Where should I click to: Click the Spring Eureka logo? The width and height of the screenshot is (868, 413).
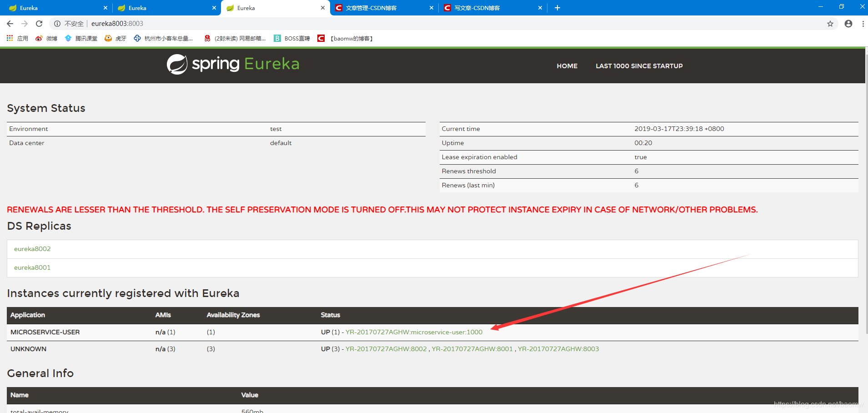pyautogui.click(x=233, y=64)
